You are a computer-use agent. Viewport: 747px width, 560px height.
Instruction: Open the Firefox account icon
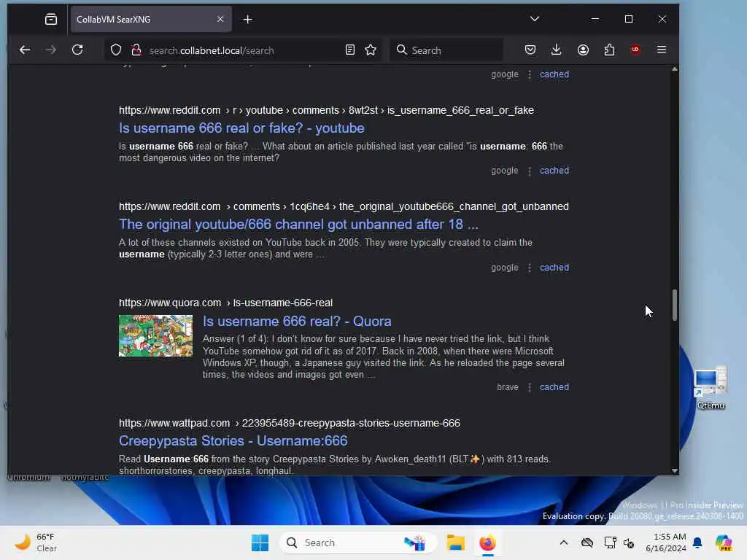pyautogui.click(x=583, y=50)
